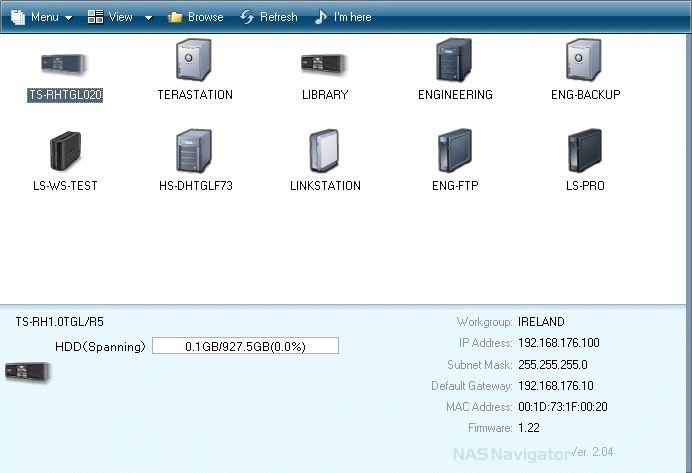Click the Subnet Mask field label
This screenshot has width=692, height=473.
(479, 365)
